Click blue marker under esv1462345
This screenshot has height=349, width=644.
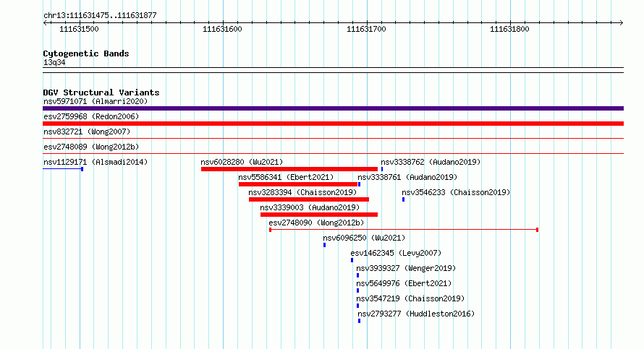(352, 260)
